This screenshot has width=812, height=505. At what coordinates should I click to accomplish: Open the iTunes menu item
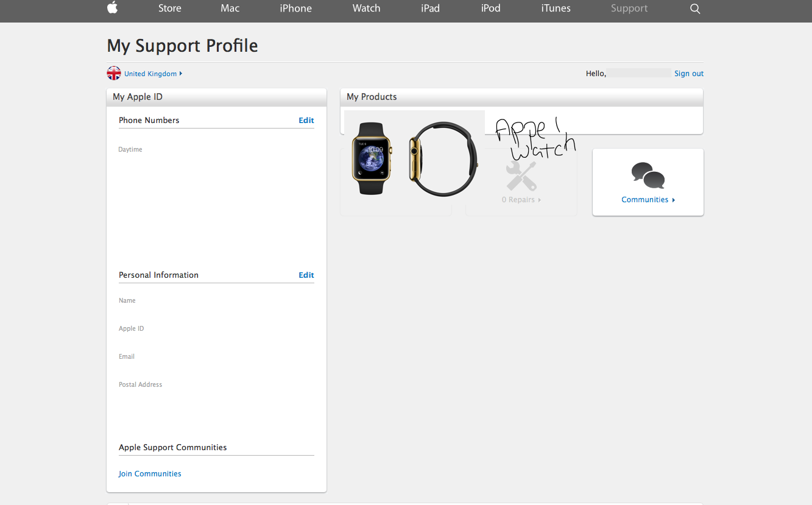coord(556,9)
